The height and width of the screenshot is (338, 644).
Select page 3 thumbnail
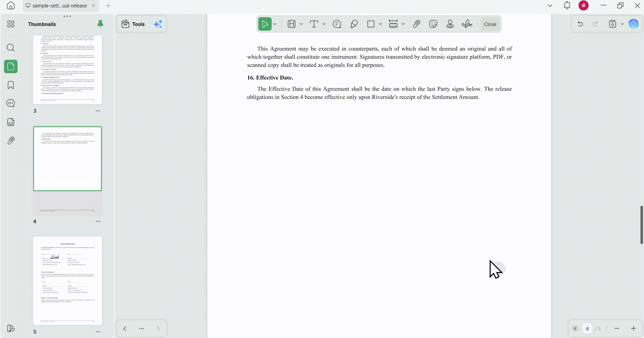coord(67,69)
